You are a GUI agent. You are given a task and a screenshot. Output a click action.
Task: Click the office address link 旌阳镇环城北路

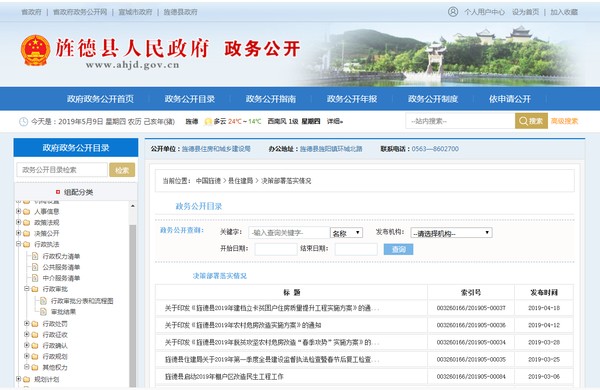(x=331, y=149)
